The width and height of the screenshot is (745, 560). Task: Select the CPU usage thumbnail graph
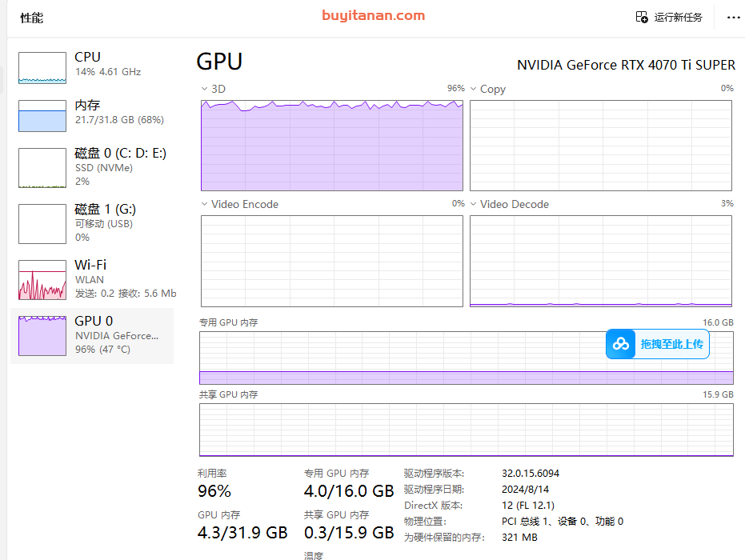tap(42, 68)
